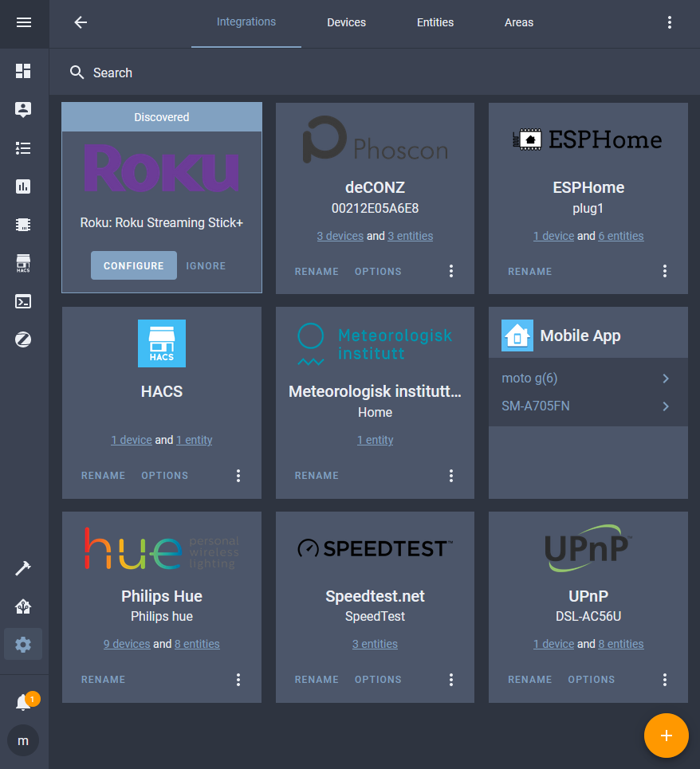Open the Logbook sidebar icon
700x769 pixels.
point(23,148)
